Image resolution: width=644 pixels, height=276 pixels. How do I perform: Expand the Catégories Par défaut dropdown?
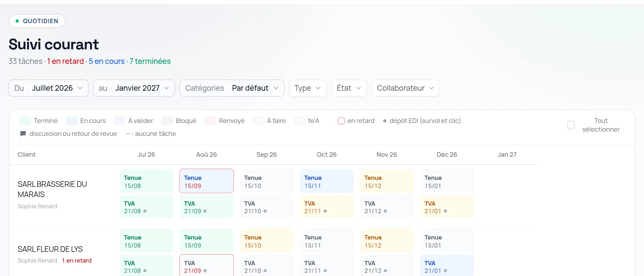[232, 88]
